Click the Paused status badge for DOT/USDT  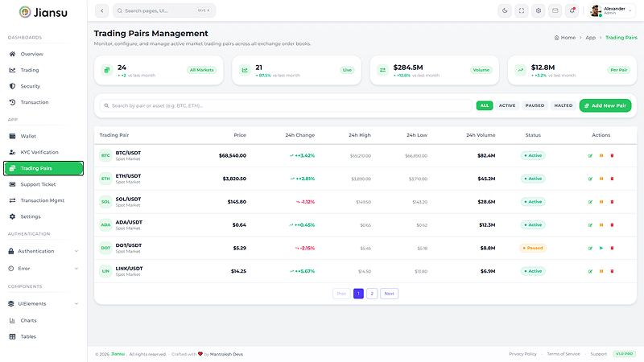tap(533, 248)
